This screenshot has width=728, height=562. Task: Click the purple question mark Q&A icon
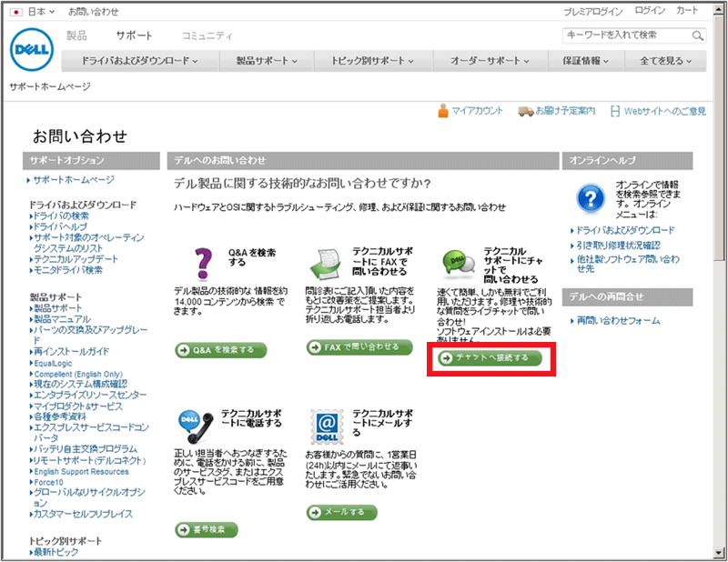[x=204, y=263]
